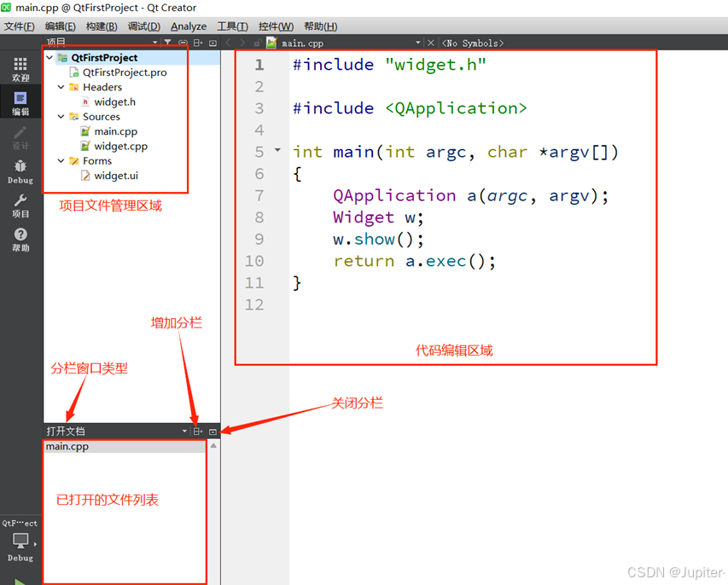This screenshot has height=585, width=728.
Task: Fold the main function at line 5
Action: pos(277,150)
